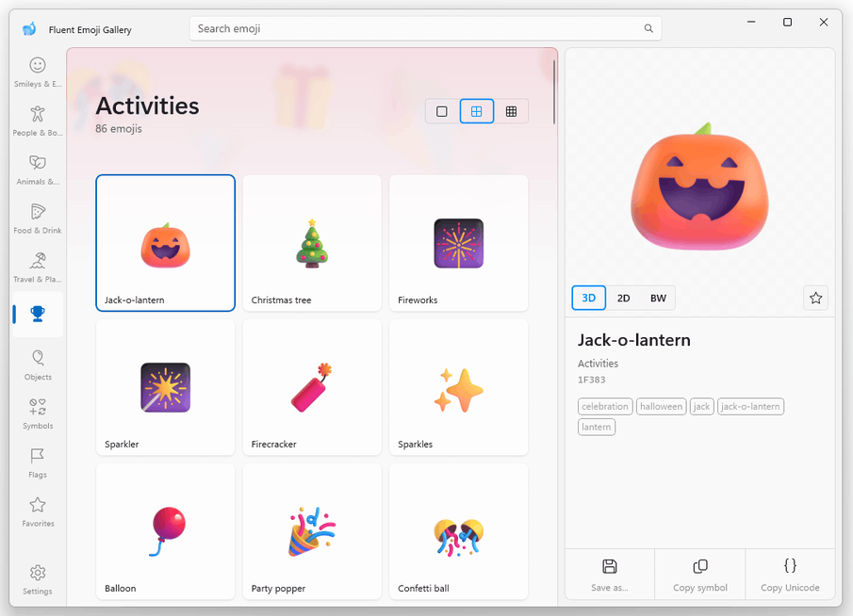
Task: Click Copy Unicode button
Action: point(790,575)
